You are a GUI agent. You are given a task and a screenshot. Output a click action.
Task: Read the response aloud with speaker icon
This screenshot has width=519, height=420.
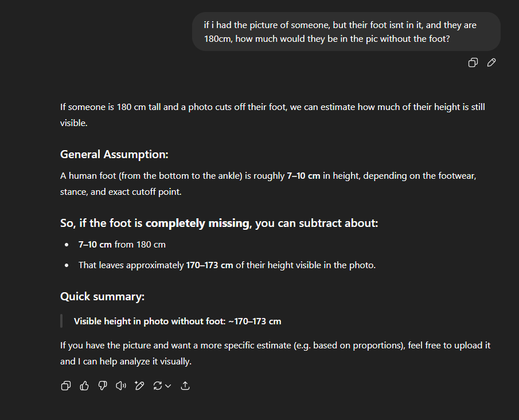tap(121, 386)
